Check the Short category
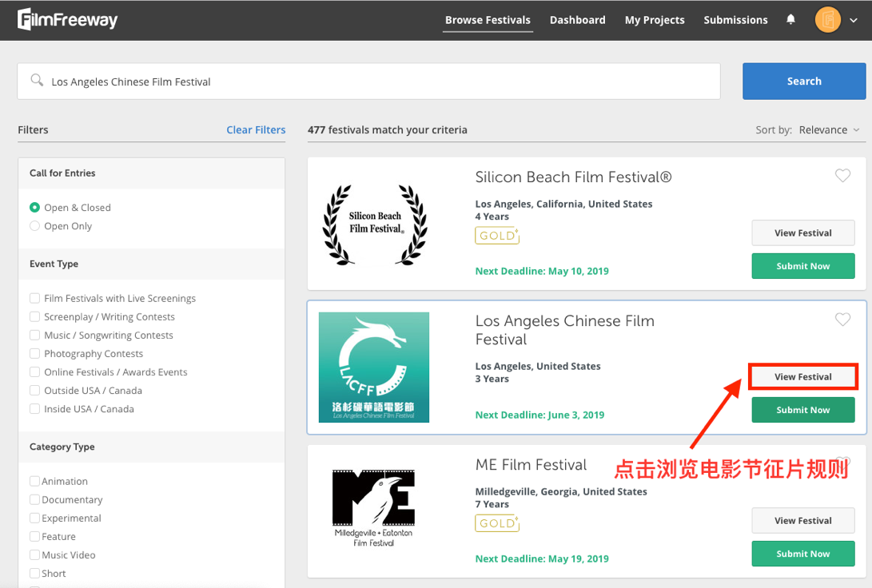This screenshot has height=588, width=872. click(34, 573)
